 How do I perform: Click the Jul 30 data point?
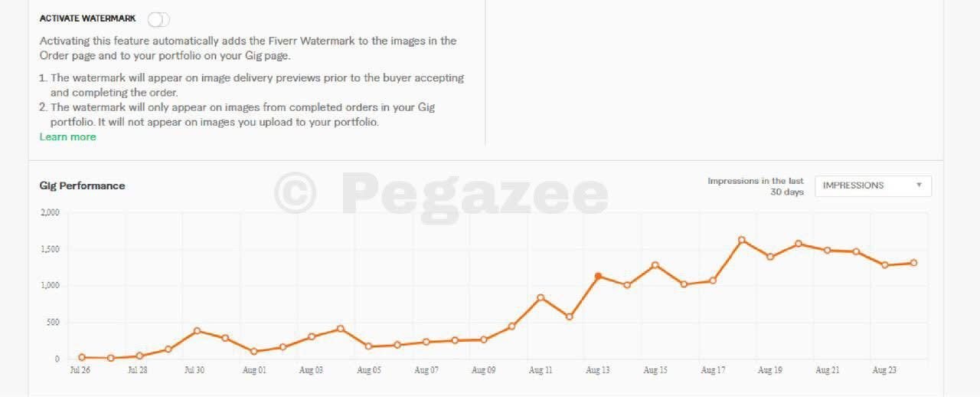[197, 331]
